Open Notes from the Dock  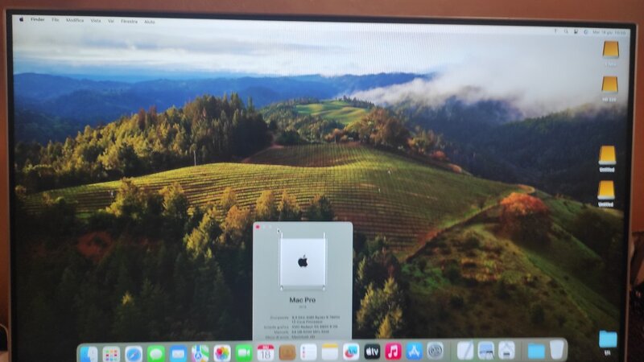click(x=329, y=352)
